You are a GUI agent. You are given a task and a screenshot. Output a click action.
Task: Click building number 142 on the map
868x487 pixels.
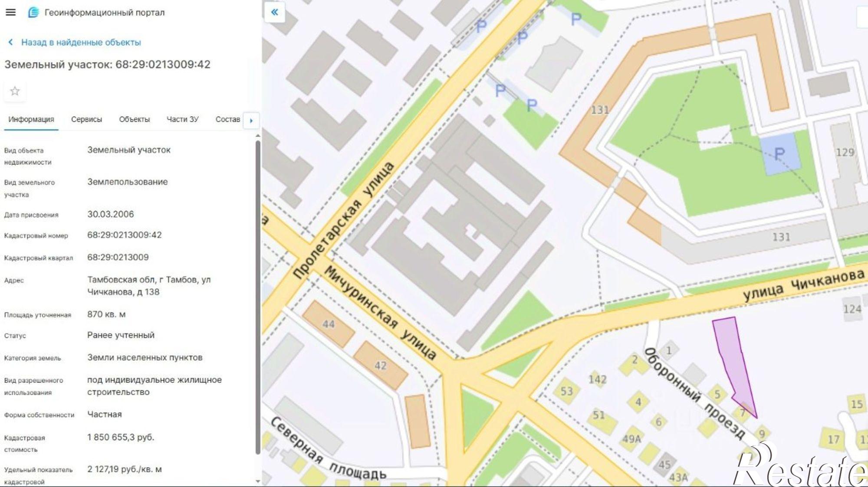point(597,379)
